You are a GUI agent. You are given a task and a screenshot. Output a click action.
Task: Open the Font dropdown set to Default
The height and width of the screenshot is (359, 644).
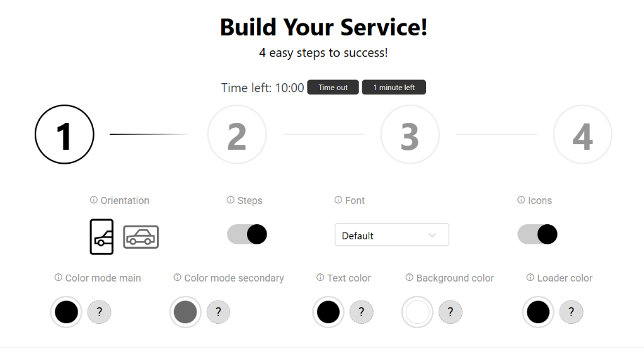[x=391, y=235]
